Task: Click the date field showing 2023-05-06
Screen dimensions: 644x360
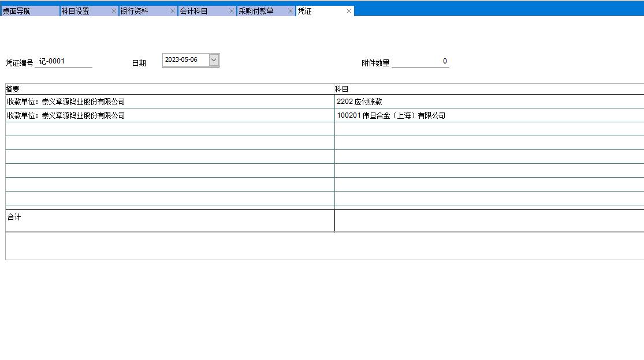Action: coord(184,60)
